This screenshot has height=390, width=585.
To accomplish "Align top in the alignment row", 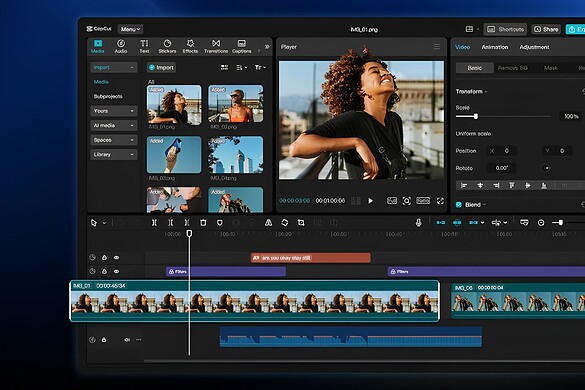I will click(512, 185).
